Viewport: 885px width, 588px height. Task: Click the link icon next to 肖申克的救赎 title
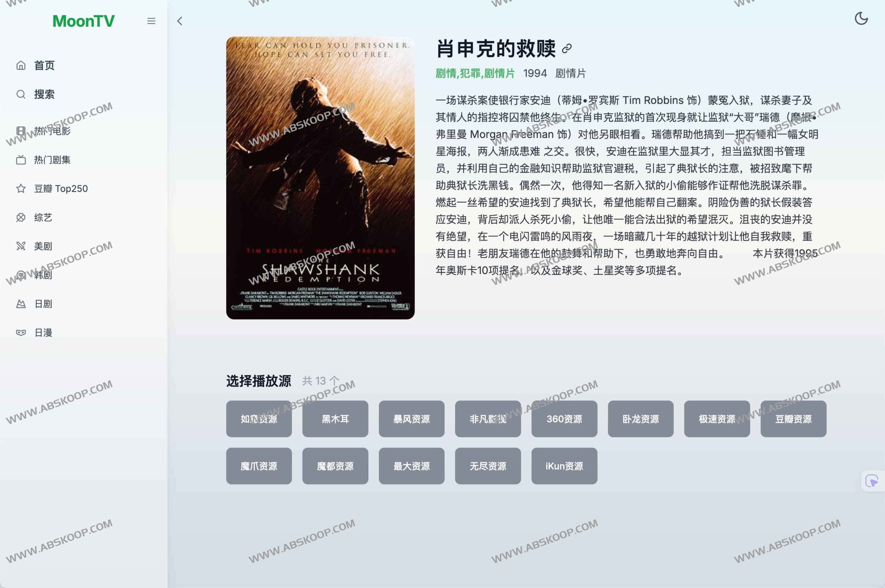coord(567,49)
